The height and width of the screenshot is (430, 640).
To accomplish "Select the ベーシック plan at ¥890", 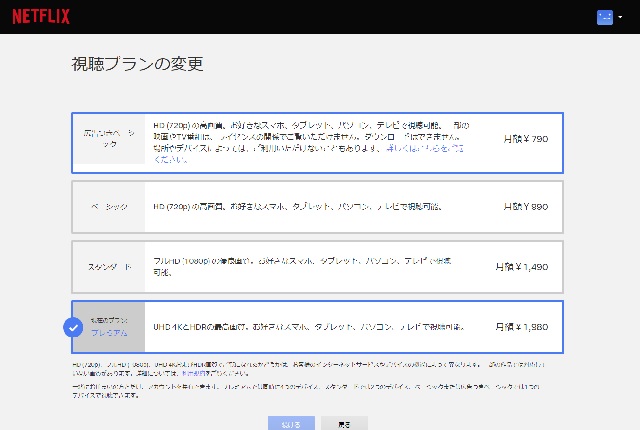I will click(318, 207).
